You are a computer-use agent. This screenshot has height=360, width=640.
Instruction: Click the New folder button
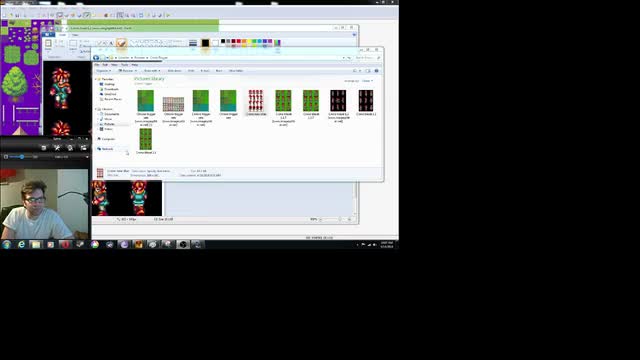tap(236, 71)
